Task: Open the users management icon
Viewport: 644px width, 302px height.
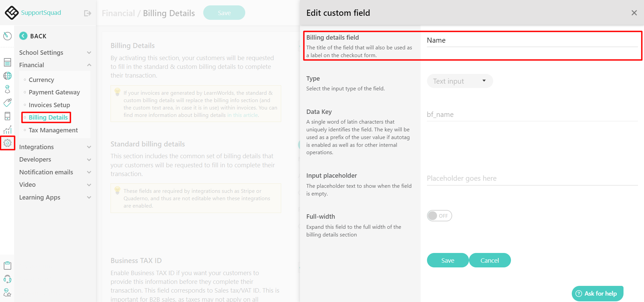Action: click(7, 89)
